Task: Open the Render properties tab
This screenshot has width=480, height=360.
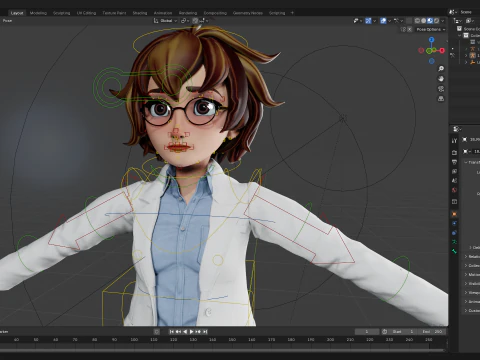Action: point(454,153)
